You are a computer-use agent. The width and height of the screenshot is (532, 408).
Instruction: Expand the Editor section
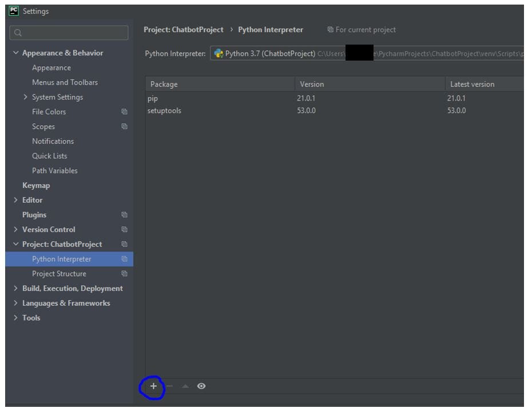click(15, 200)
